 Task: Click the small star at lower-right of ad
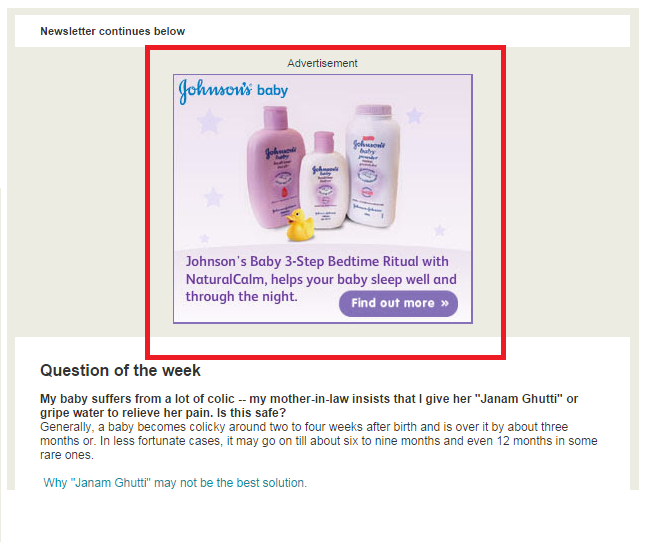(x=440, y=230)
